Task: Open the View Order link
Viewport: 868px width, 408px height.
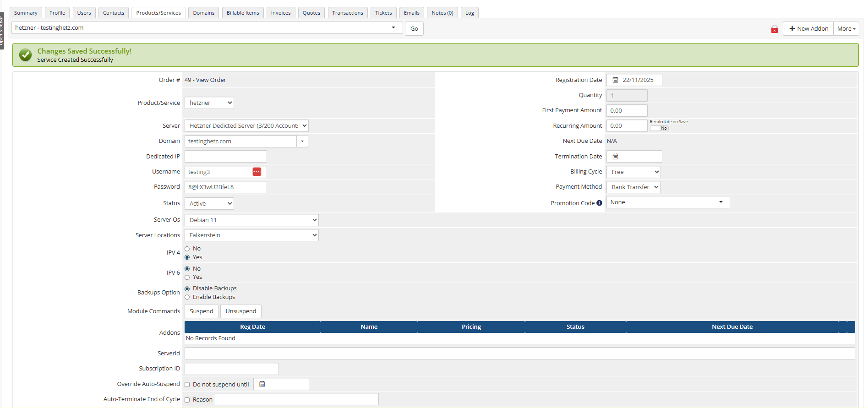Action: [211, 80]
